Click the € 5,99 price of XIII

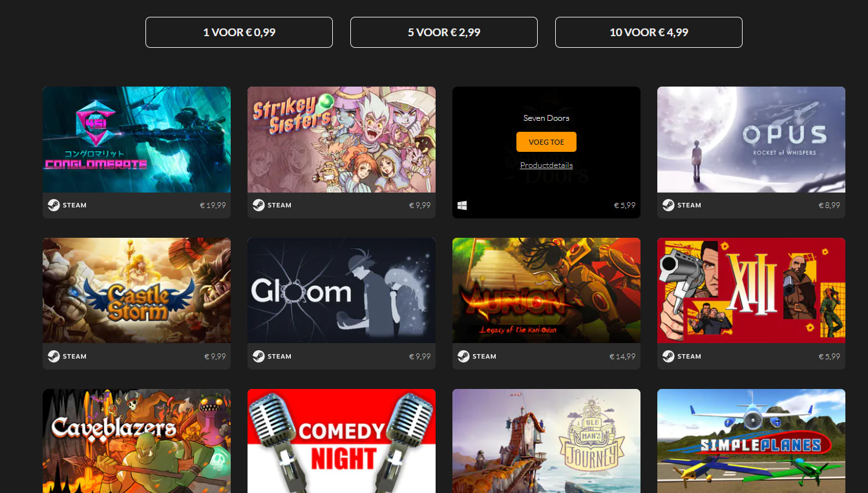(x=829, y=357)
